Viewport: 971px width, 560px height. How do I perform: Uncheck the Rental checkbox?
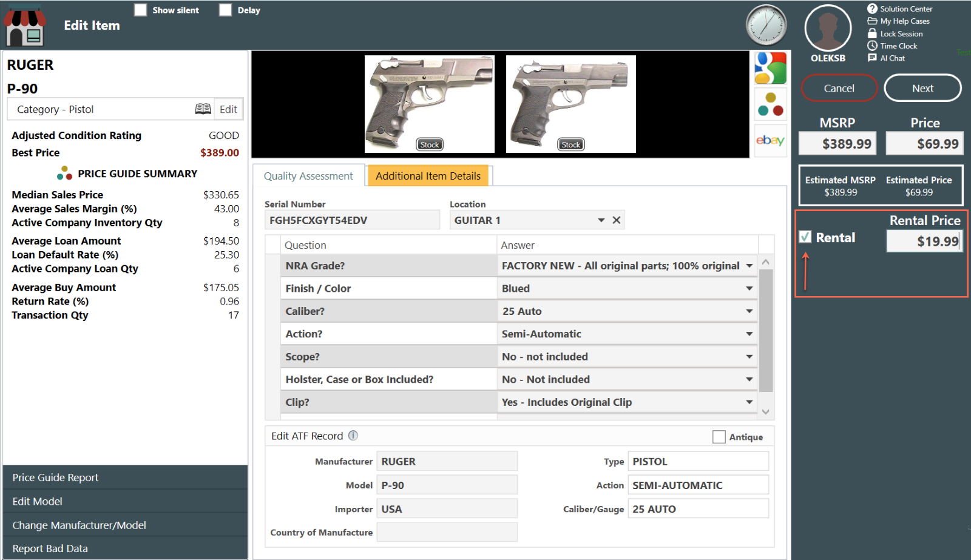[805, 237]
